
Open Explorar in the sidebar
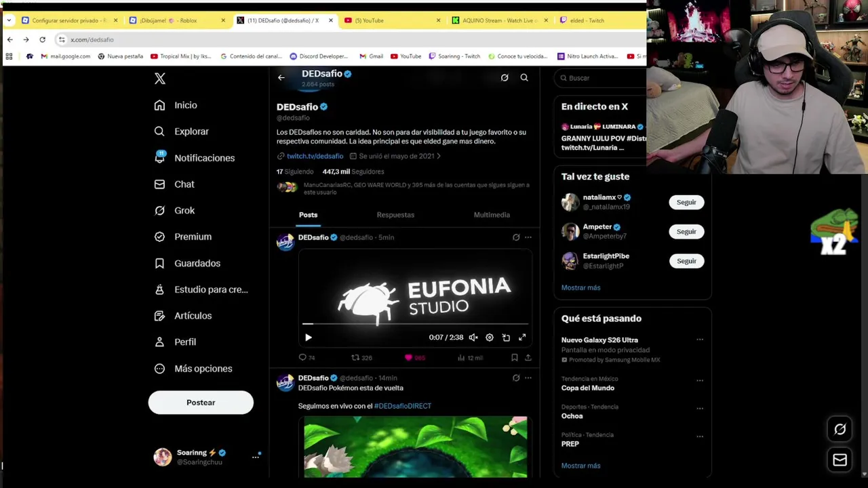(181, 131)
